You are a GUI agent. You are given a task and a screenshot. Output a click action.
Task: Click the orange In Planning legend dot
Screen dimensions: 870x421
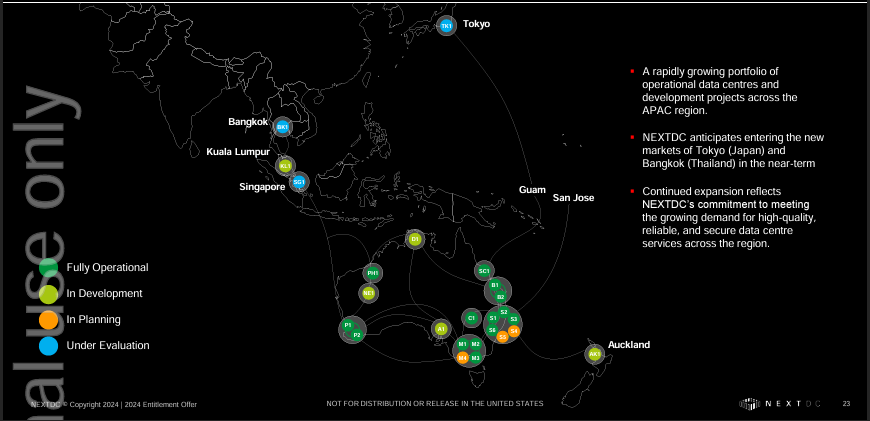pos(49,320)
